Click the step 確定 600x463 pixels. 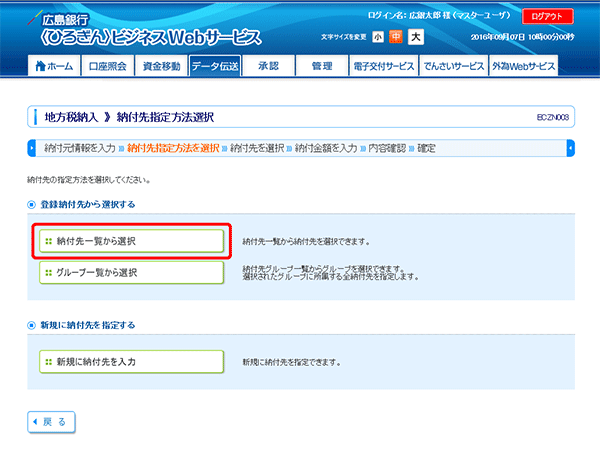426,148
